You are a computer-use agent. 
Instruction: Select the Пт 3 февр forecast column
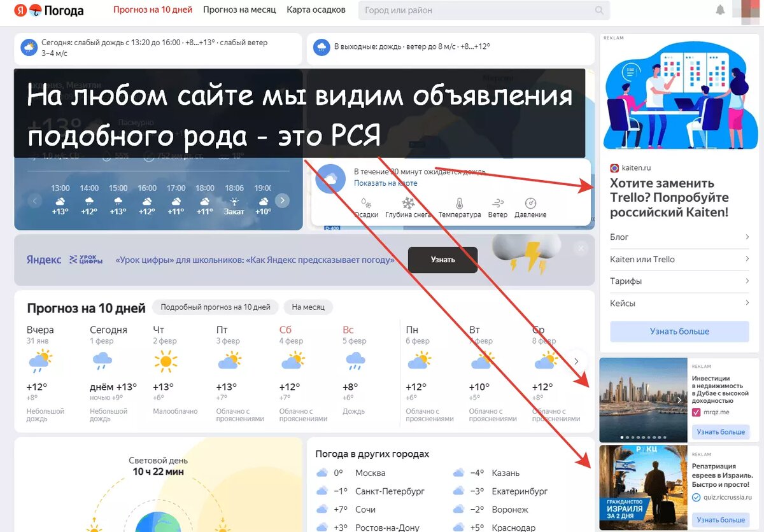point(240,375)
